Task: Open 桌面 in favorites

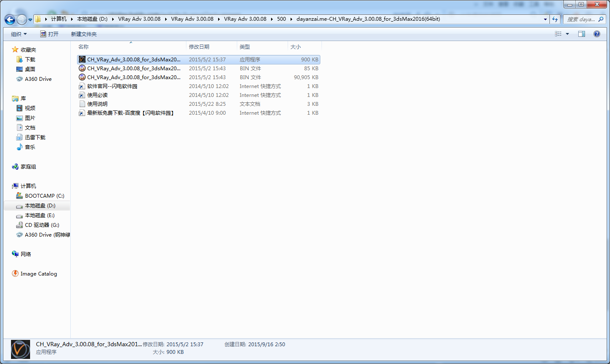Action: pos(30,69)
